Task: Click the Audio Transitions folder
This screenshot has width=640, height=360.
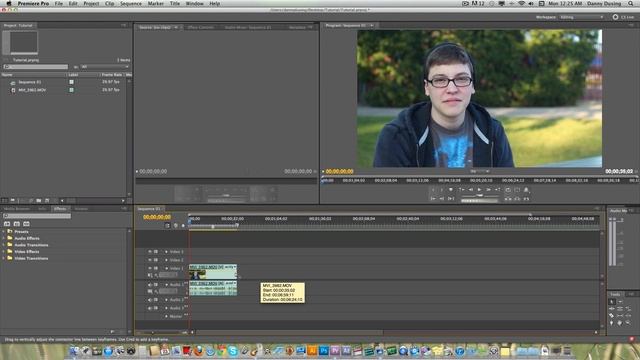Action: [x=31, y=245]
